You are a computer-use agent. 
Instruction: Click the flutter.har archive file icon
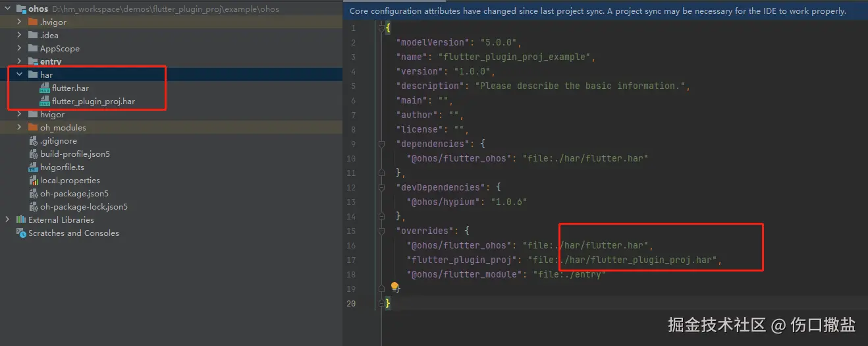[45, 88]
